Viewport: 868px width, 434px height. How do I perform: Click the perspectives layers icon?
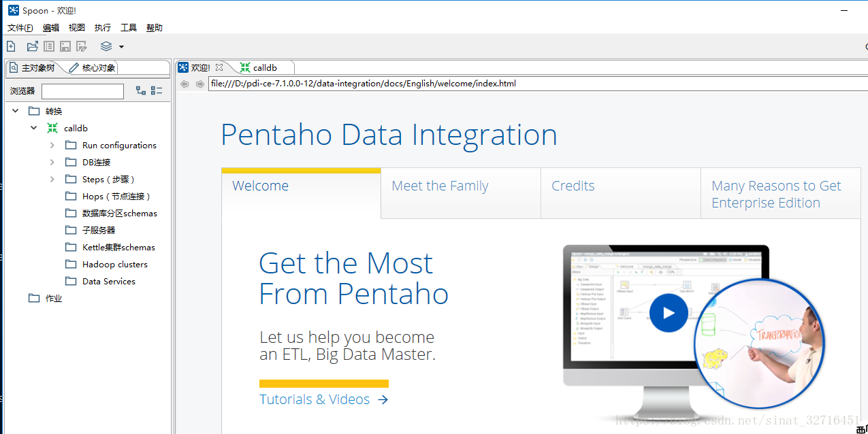coord(106,46)
